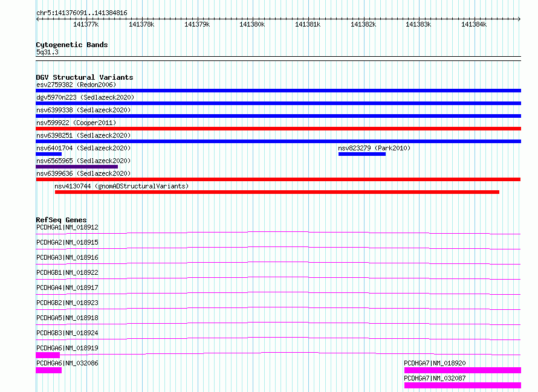Click the PCDHGB2|NM_018923 gene label
Viewport: 538px width, 392px height.
[67, 303]
